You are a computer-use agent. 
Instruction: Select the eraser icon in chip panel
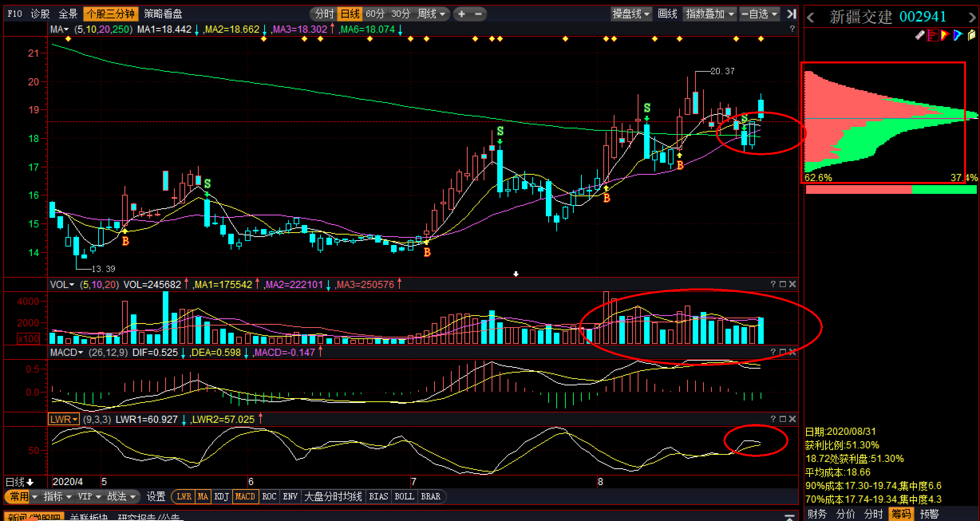click(920, 35)
